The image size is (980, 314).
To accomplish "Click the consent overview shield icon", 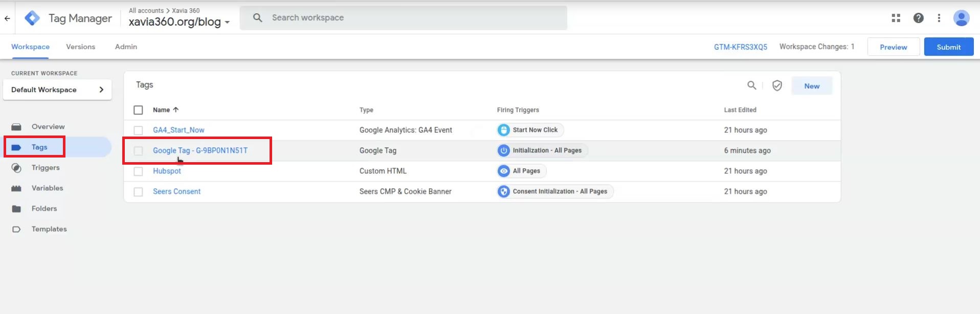I will [x=777, y=85].
